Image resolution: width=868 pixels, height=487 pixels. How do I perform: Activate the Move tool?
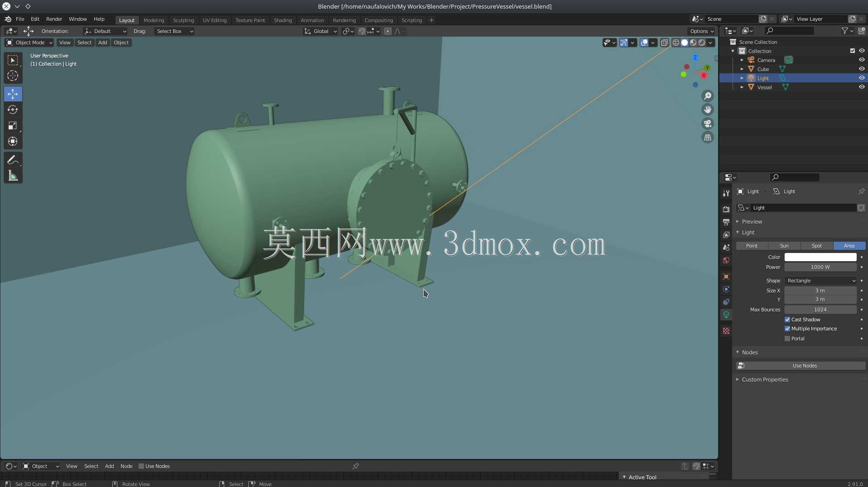(13, 94)
